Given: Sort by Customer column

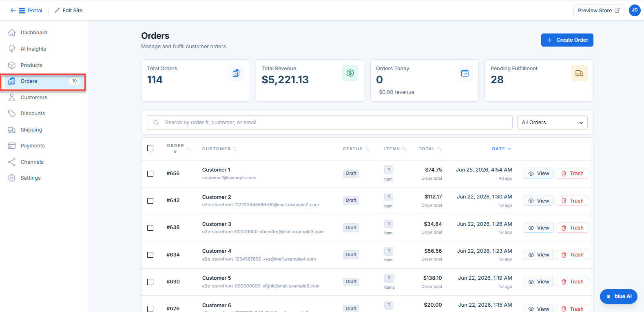Looking at the screenshot, I should tap(219, 149).
